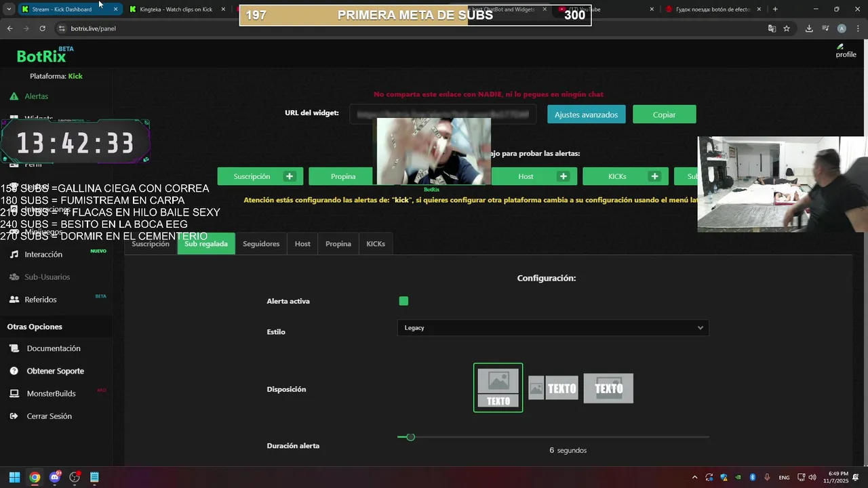Click Chrome icon in the taskbar
868x488 pixels.
(35, 477)
